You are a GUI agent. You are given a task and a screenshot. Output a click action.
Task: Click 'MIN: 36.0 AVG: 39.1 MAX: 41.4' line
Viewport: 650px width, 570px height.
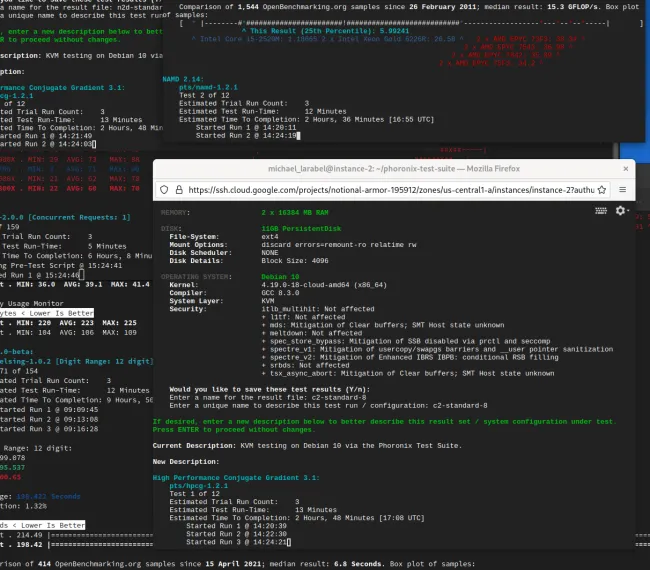coord(83,285)
